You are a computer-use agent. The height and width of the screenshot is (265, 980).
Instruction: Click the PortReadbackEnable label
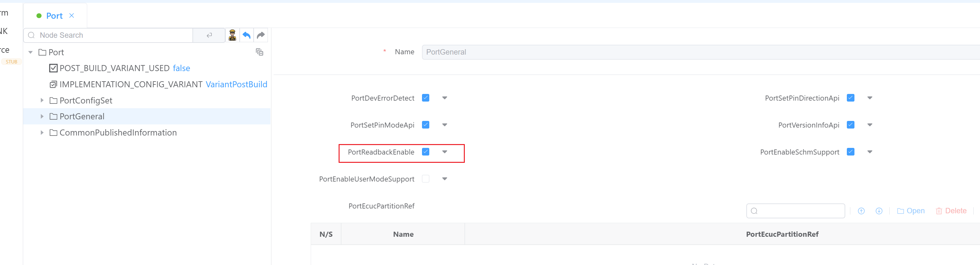pos(381,152)
